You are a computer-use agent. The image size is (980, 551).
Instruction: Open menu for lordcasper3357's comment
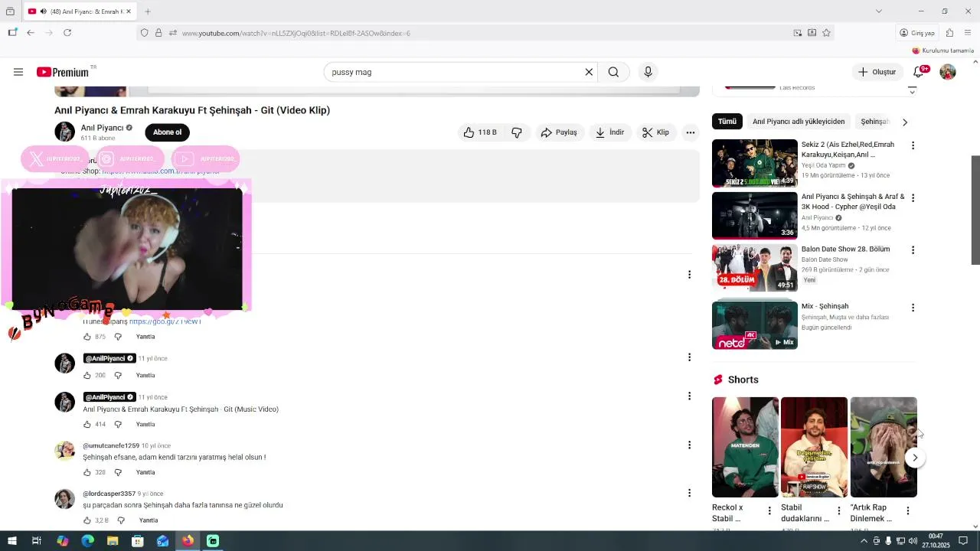coord(689,493)
